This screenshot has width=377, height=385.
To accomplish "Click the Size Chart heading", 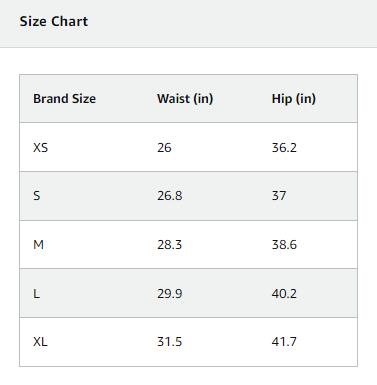I will pyautogui.click(x=54, y=22).
